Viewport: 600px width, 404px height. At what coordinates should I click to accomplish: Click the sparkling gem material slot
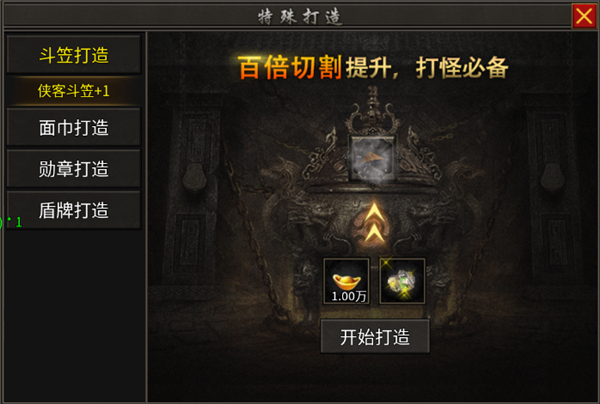coord(402,281)
